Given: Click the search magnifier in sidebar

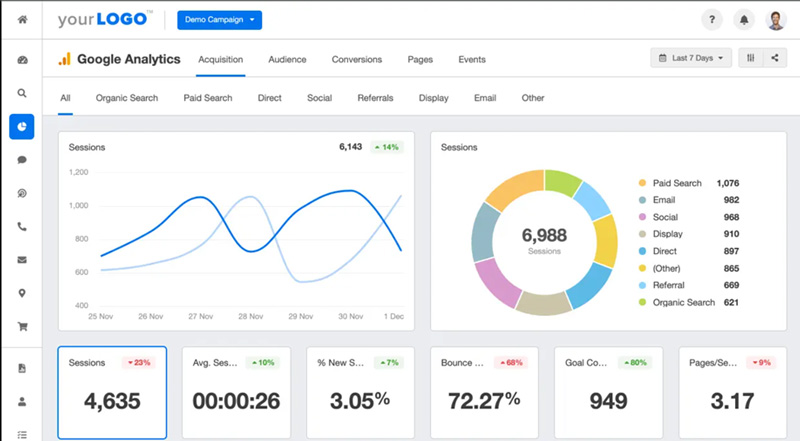Looking at the screenshot, I should (22, 93).
